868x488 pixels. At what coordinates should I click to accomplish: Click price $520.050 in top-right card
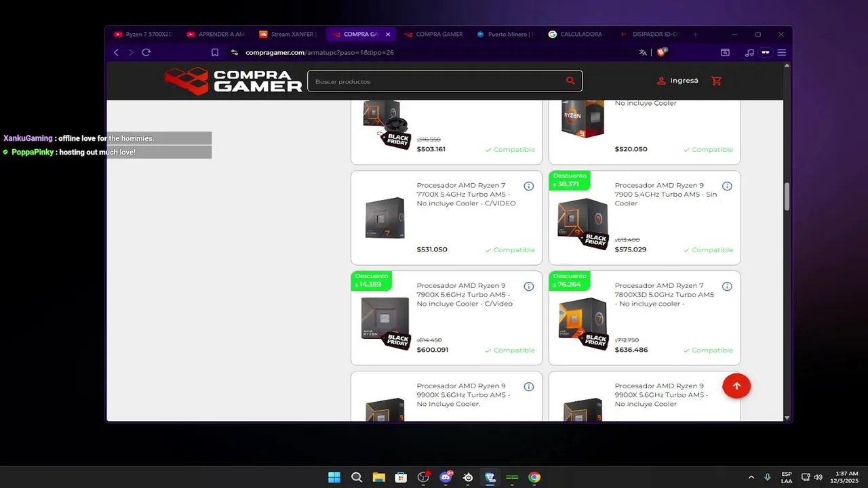(x=631, y=149)
